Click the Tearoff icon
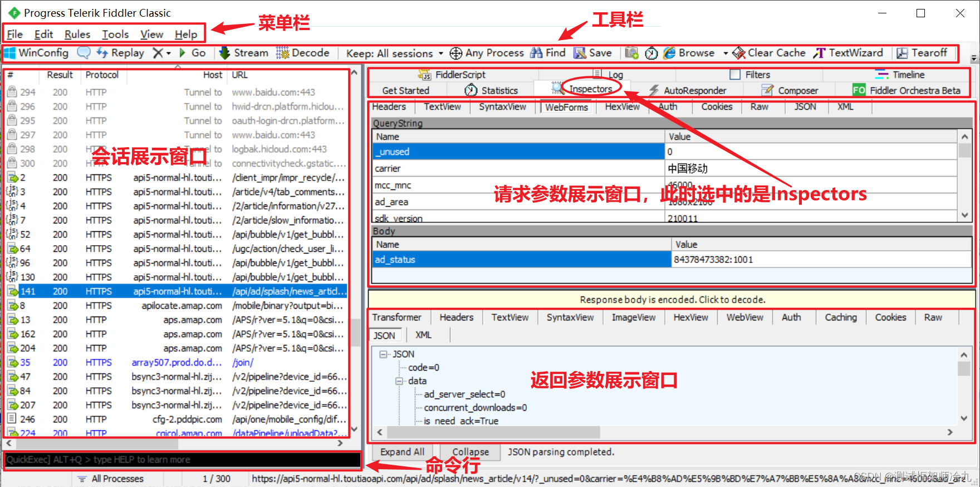The height and width of the screenshot is (487, 980). (x=902, y=53)
